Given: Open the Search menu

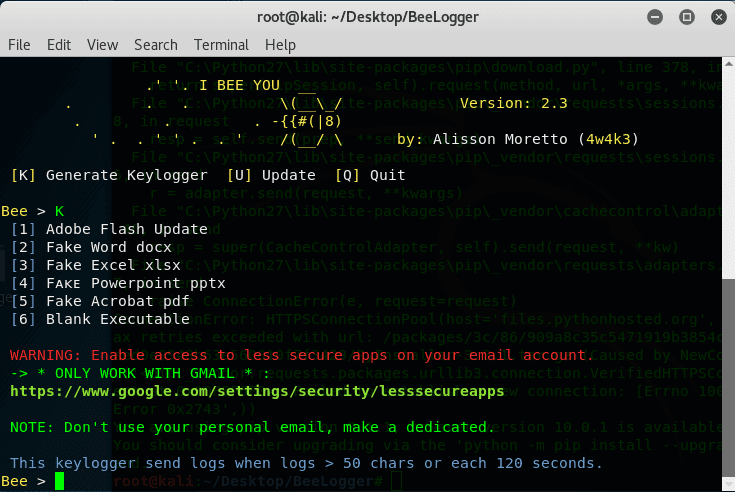Looking at the screenshot, I should tap(155, 45).
